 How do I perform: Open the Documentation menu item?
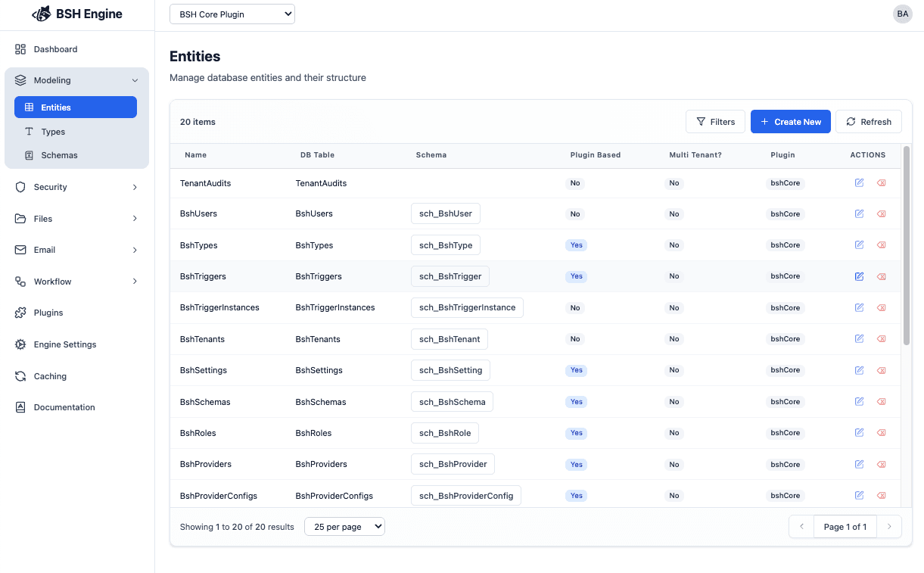pyautogui.click(x=76, y=407)
